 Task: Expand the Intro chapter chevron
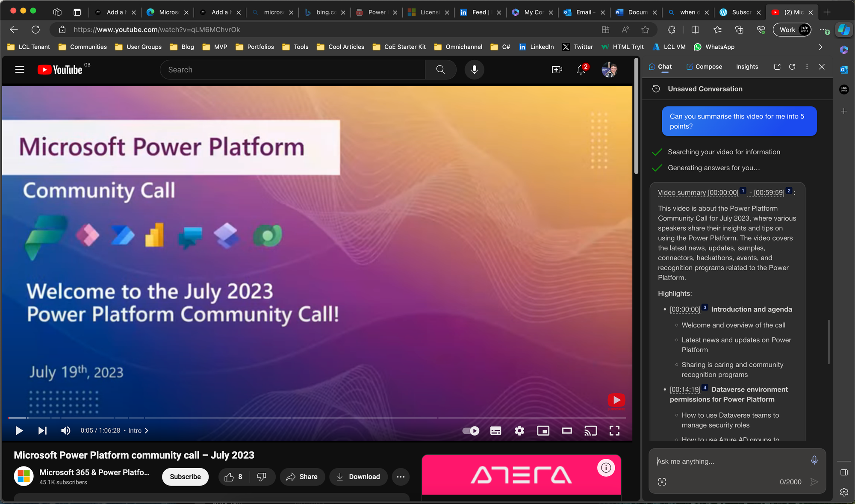147,430
